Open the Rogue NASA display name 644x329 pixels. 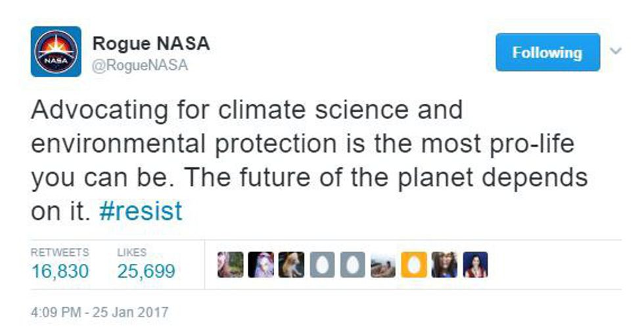(150, 44)
